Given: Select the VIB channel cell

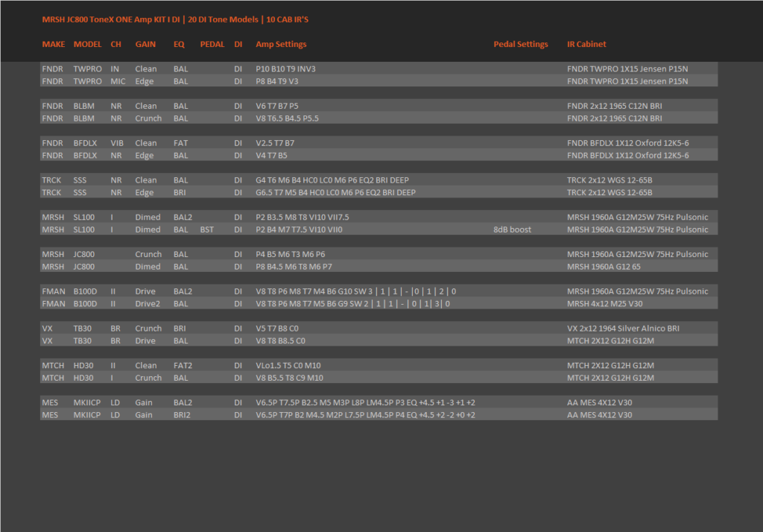Looking at the screenshot, I should point(117,143).
